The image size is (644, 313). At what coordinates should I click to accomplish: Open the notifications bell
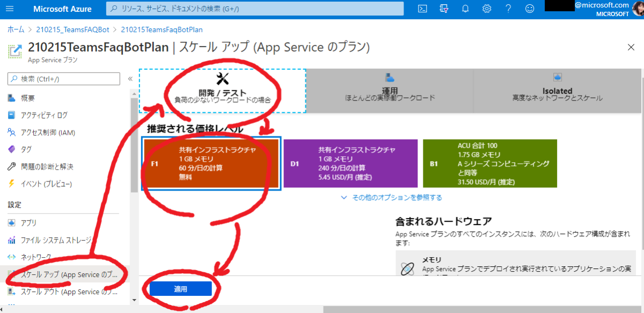point(465,9)
